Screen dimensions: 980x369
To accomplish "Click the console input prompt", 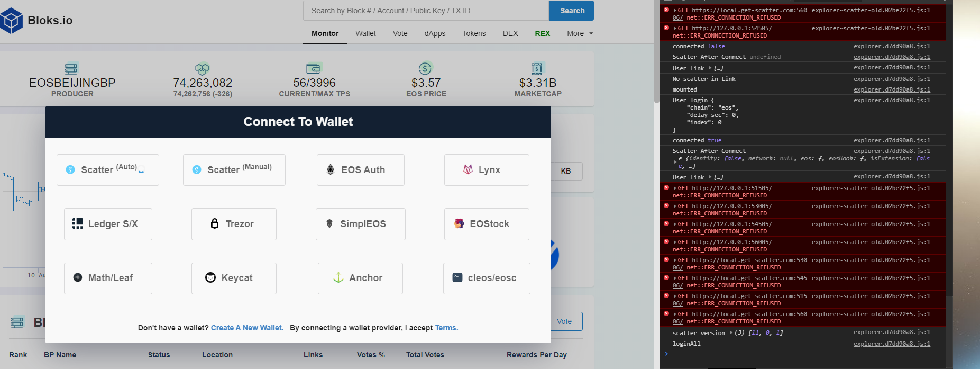I will pyautogui.click(x=804, y=354).
